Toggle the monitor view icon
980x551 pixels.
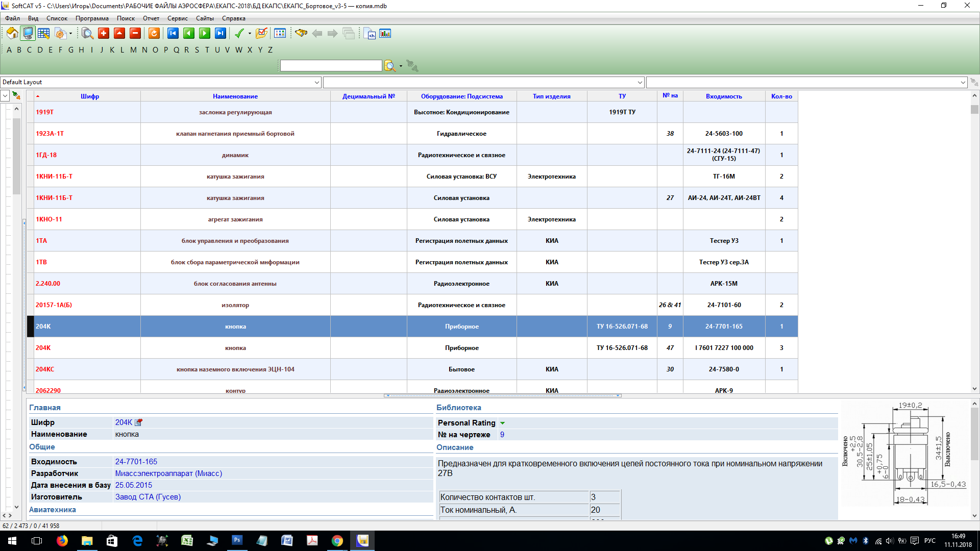click(x=28, y=33)
